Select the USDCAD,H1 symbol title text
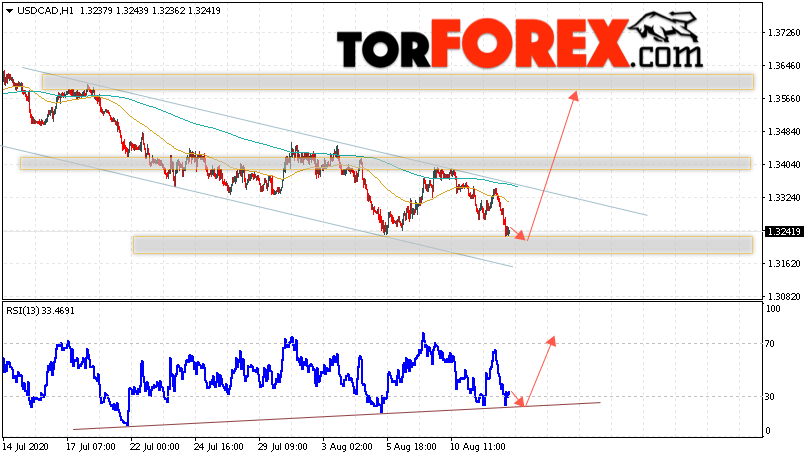This screenshot has height=458, width=808. 45,10
